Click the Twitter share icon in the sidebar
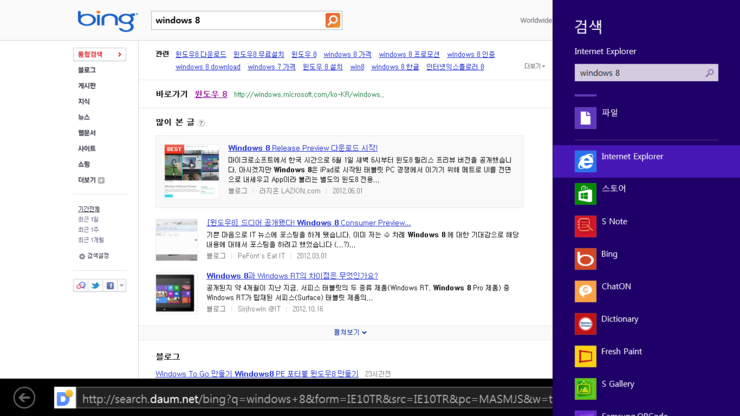The width and height of the screenshot is (740, 416). (95, 285)
